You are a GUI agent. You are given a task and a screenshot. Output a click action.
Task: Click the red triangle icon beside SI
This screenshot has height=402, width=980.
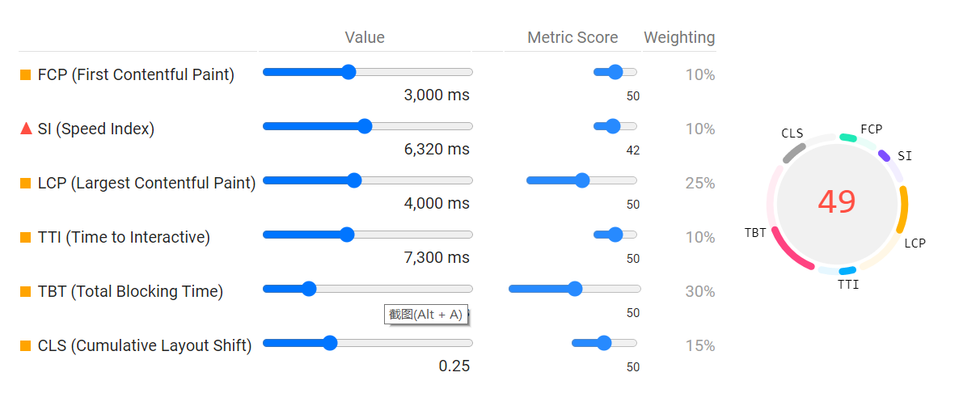(26, 129)
